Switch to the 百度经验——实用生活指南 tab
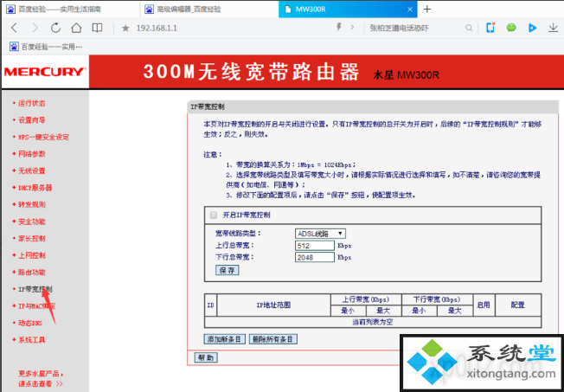 70,9
